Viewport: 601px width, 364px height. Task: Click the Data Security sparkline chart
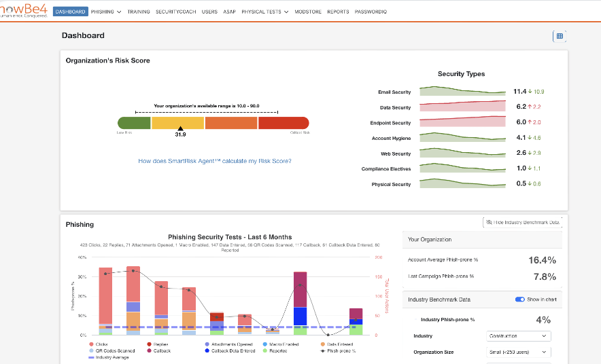point(462,106)
